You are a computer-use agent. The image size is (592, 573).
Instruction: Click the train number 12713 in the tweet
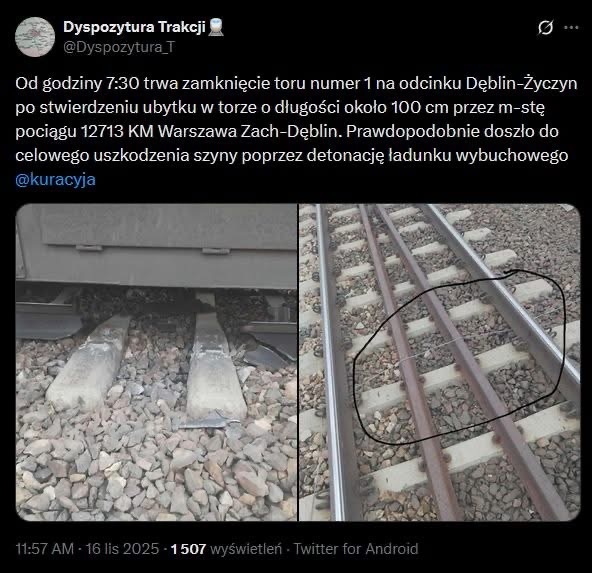pos(102,131)
